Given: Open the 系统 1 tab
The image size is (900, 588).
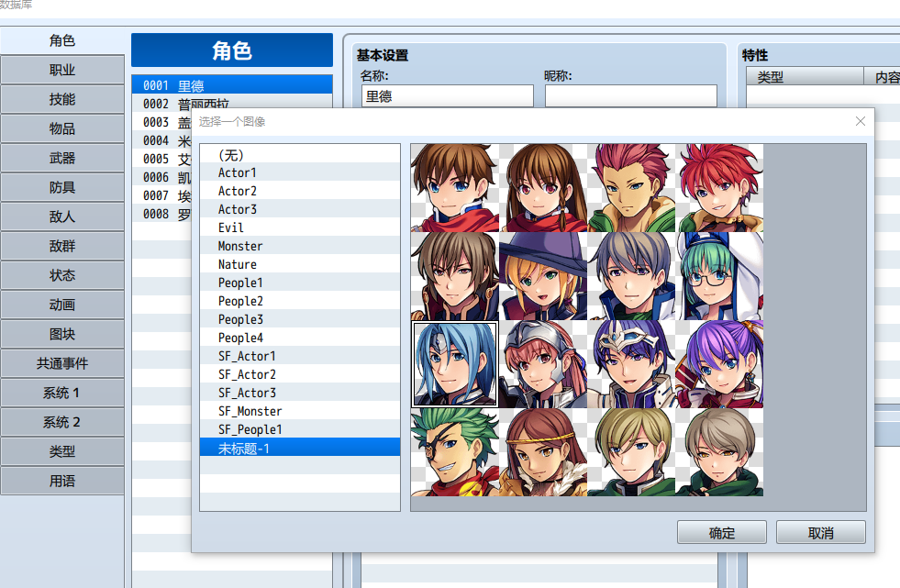Looking at the screenshot, I should pyautogui.click(x=62, y=393).
